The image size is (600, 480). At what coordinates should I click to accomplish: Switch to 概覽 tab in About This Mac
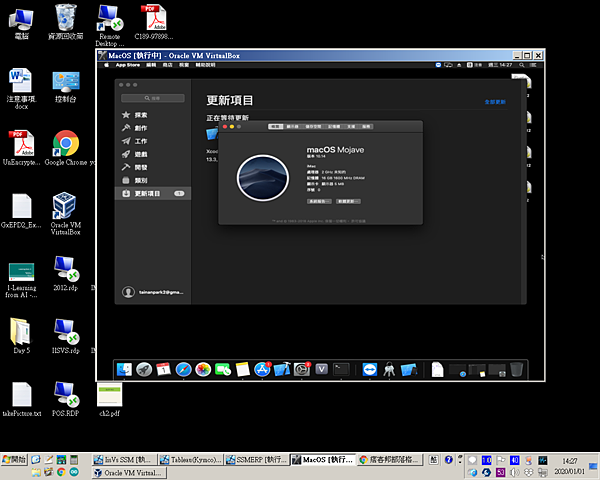click(276, 127)
